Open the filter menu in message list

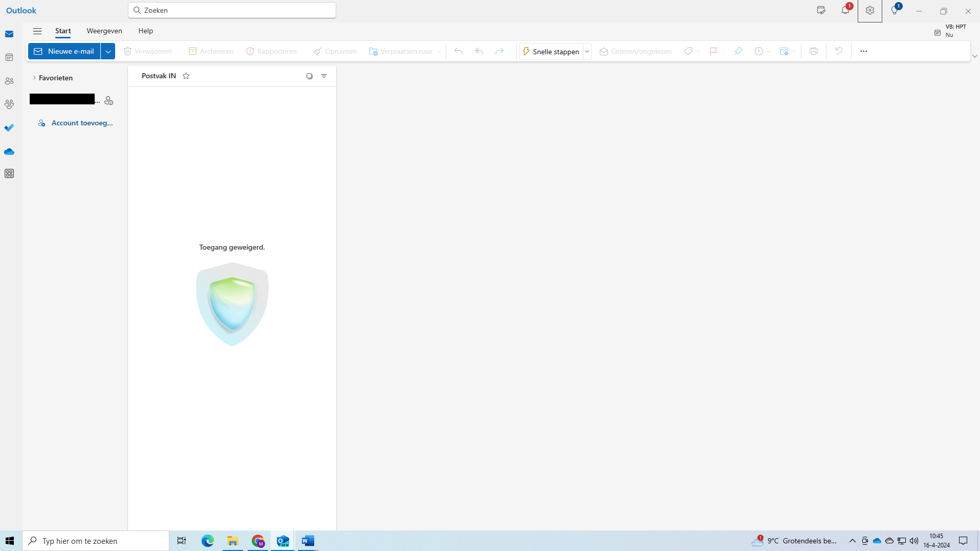(324, 76)
